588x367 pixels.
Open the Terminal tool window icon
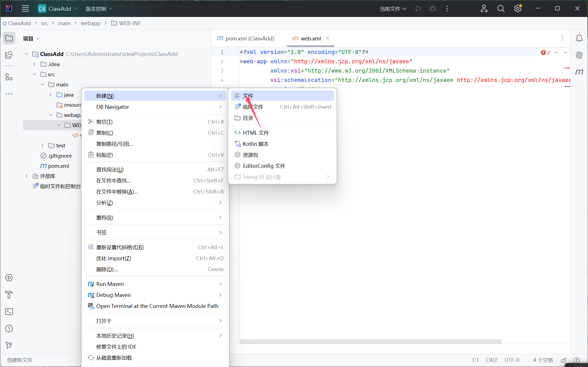(x=9, y=312)
